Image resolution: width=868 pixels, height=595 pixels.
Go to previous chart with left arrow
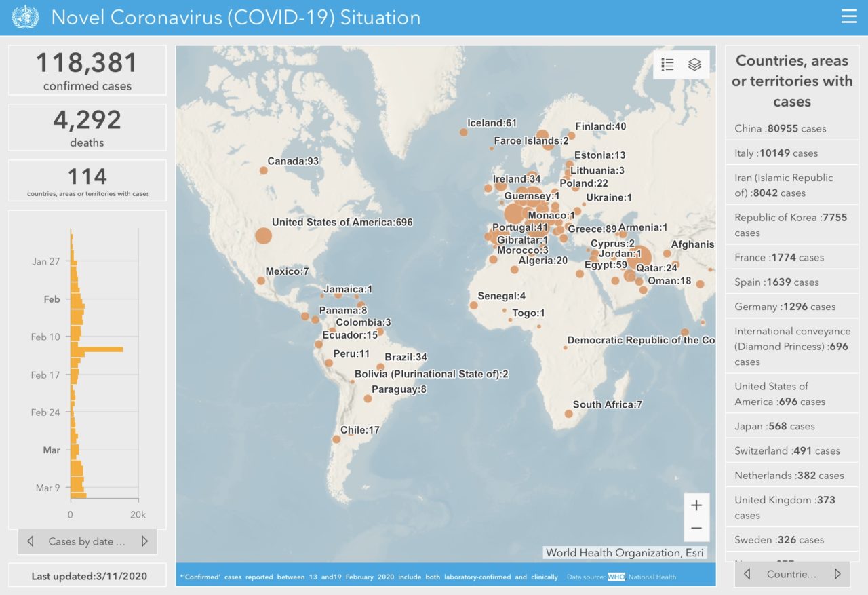pyautogui.click(x=31, y=541)
